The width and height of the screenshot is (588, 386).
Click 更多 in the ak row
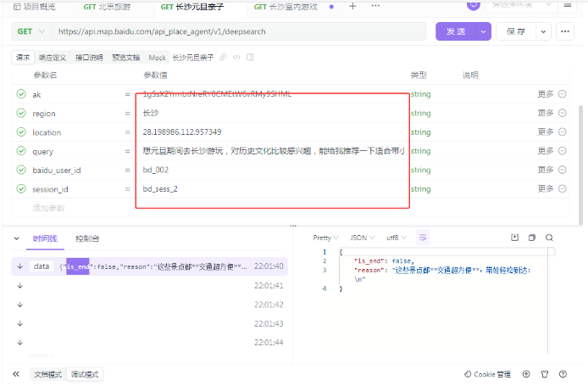click(x=546, y=94)
